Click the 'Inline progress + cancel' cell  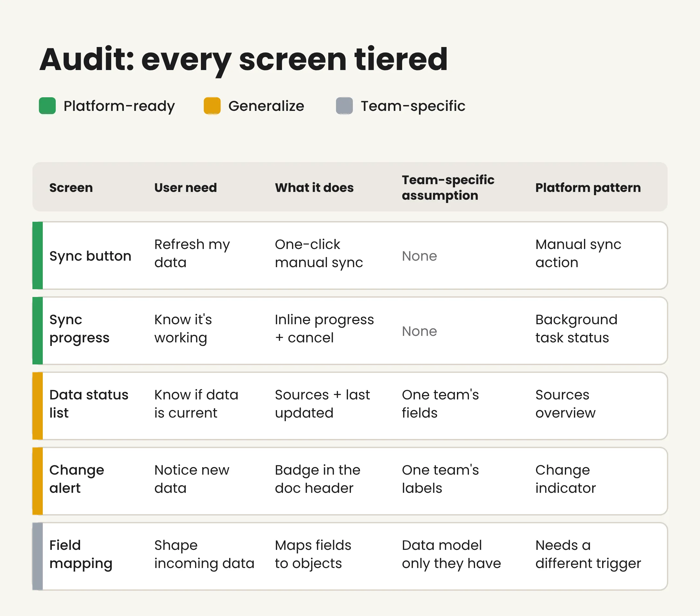coord(324,328)
